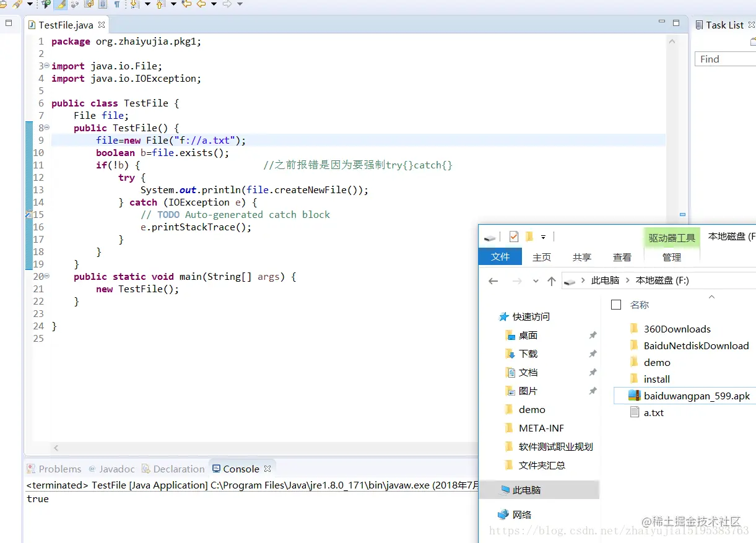Open 下载 in the navigation pane

point(528,354)
